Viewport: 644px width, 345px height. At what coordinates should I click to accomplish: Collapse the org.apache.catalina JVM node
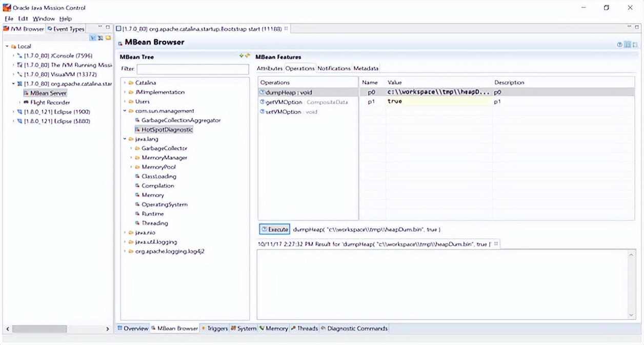[14, 84]
